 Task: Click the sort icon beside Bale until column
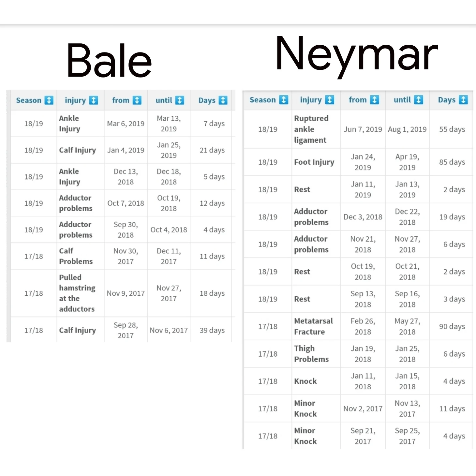pyautogui.click(x=180, y=100)
